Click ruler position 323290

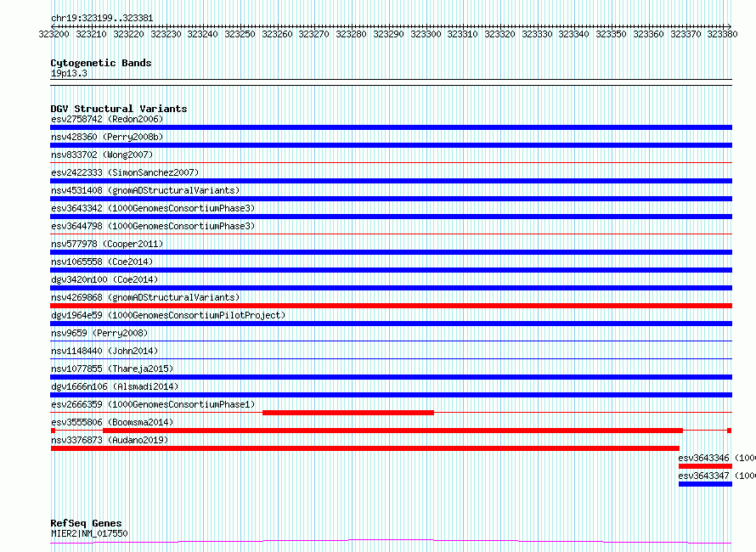388,34
